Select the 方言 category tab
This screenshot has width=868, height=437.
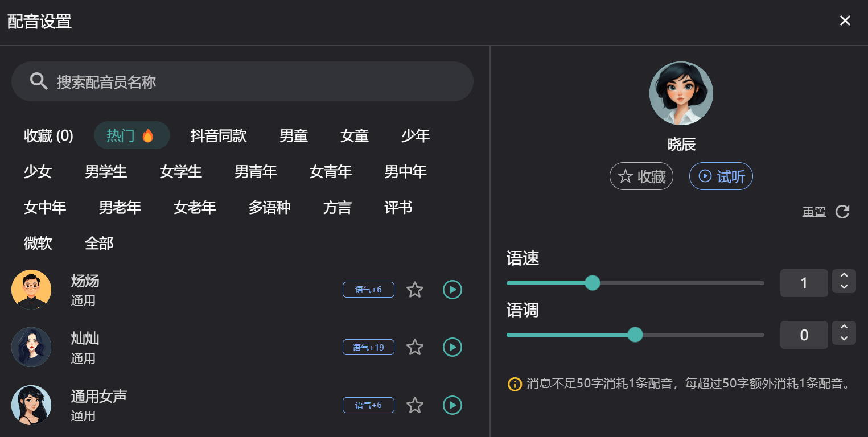[x=337, y=207]
